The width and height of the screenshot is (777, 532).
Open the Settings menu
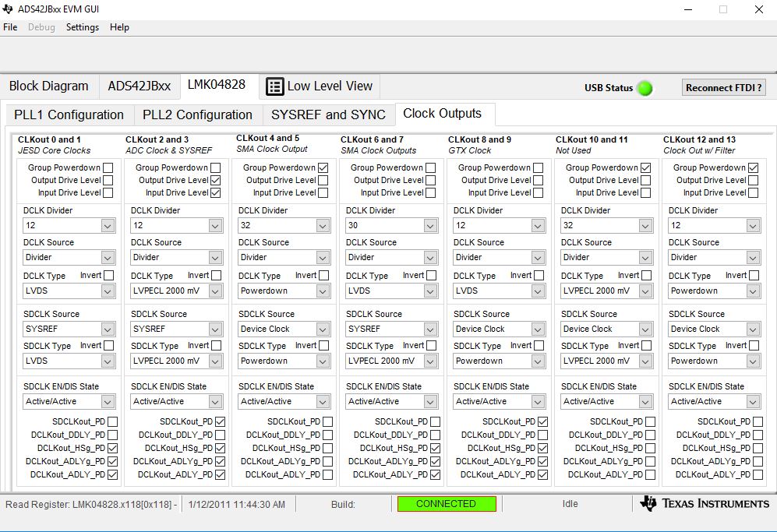pyautogui.click(x=83, y=27)
